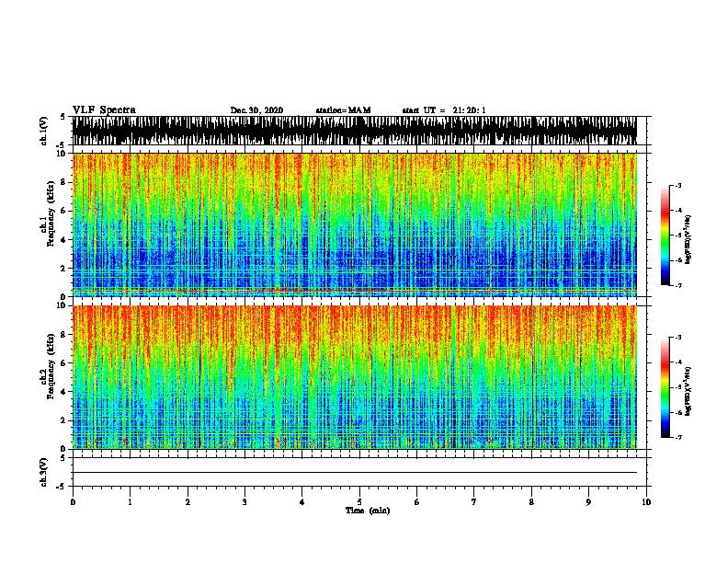Click the "8" kHz tick of ch.2 axis
The height and width of the screenshot is (563, 728).
pyautogui.click(x=64, y=335)
